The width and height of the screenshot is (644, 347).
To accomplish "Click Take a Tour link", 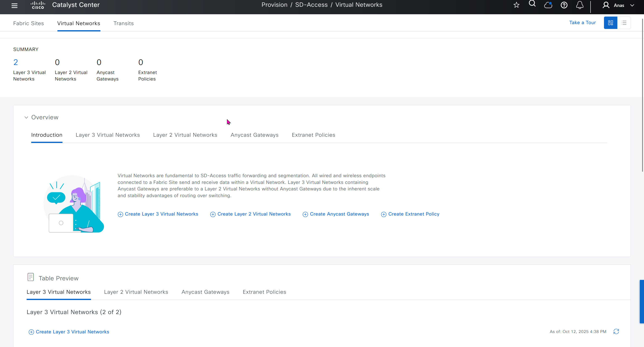I will coord(582,22).
